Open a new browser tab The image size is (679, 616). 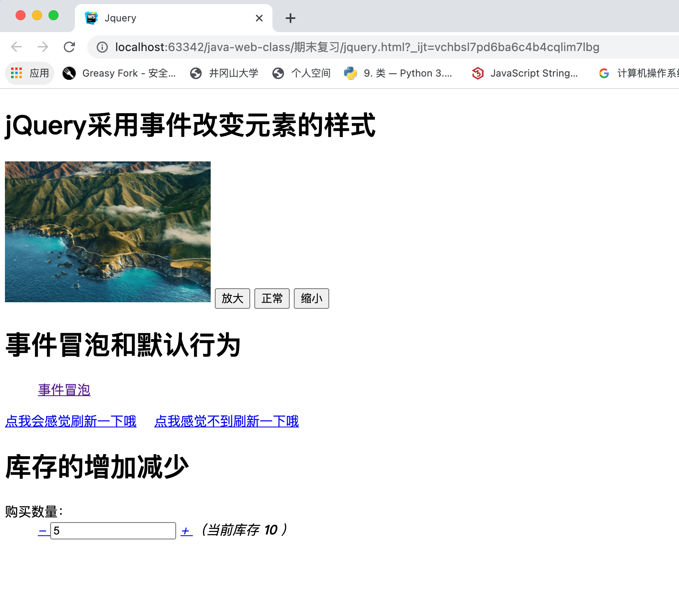290,18
